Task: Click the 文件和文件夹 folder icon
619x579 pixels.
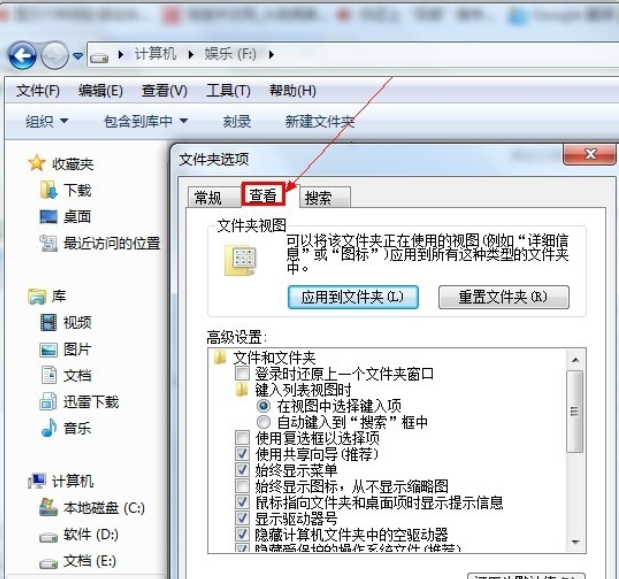Action: [219, 358]
